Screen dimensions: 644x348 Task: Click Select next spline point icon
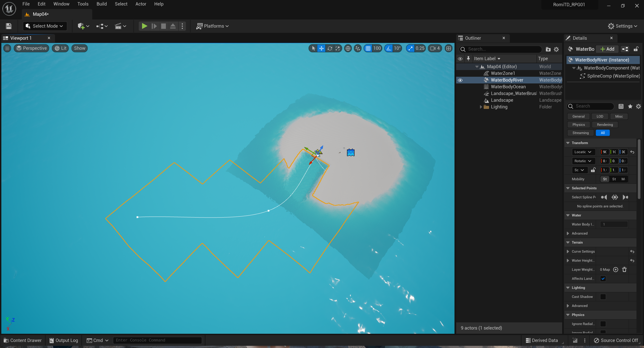pyautogui.click(x=625, y=197)
